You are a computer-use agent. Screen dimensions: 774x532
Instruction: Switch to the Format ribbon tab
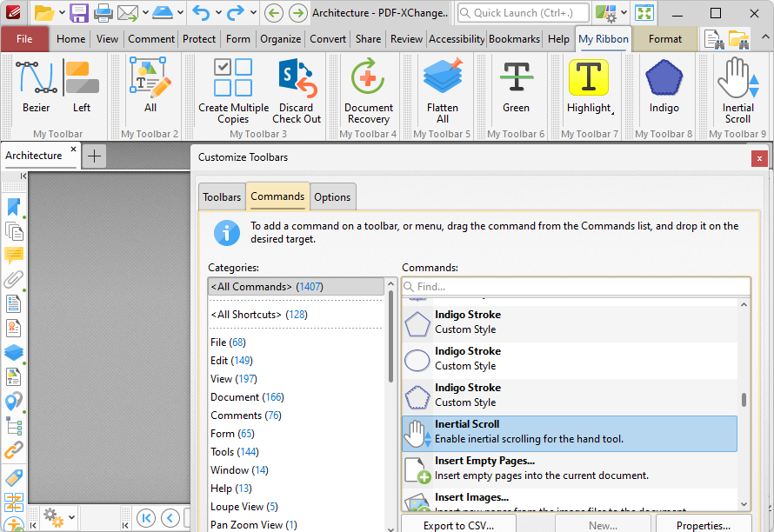(665, 39)
